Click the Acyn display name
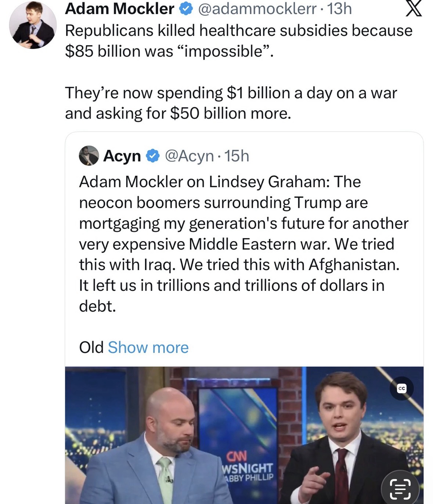433x504 pixels. click(122, 156)
